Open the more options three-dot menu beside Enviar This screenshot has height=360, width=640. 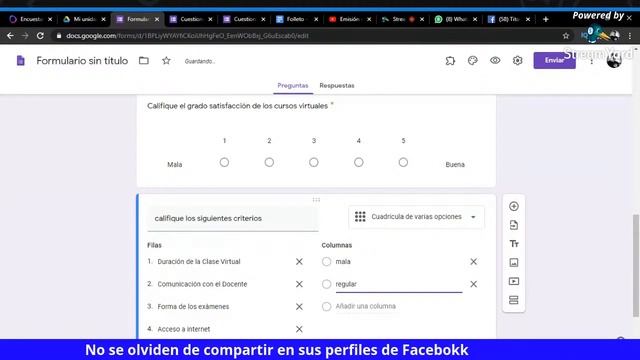[591, 61]
